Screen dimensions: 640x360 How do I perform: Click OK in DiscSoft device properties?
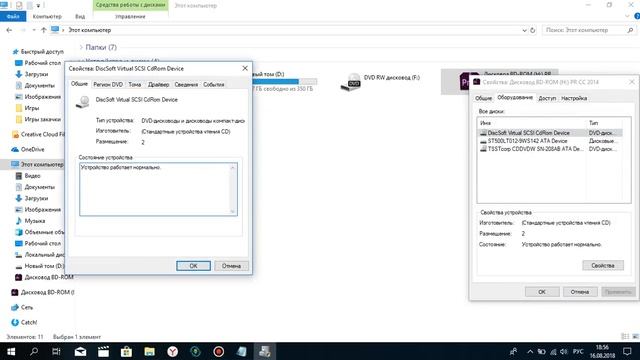pos(193,266)
